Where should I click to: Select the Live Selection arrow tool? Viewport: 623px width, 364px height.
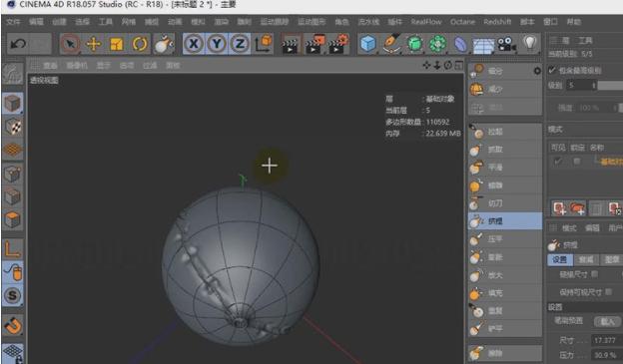[x=70, y=43]
